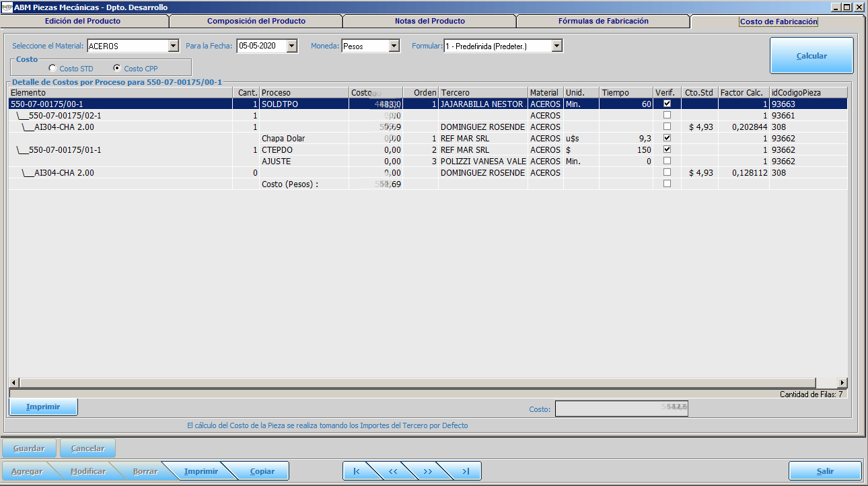The width and height of the screenshot is (868, 486).
Task: Go to first record navigation button
Action: [x=357, y=471]
